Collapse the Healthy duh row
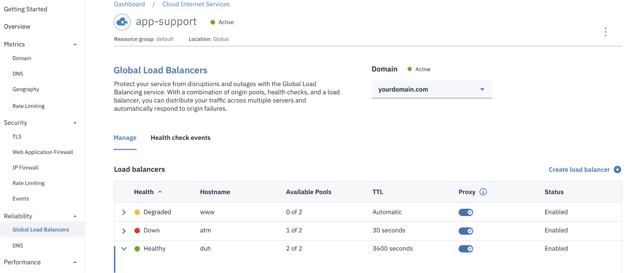 124,249
